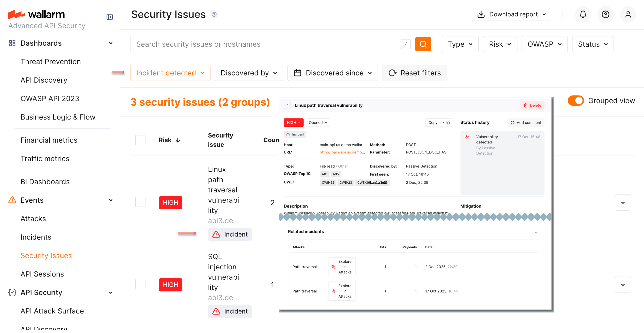Image resolution: width=644 pixels, height=333 pixels.
Task: Click the Reset filters button
Action: tap(414, 73)
